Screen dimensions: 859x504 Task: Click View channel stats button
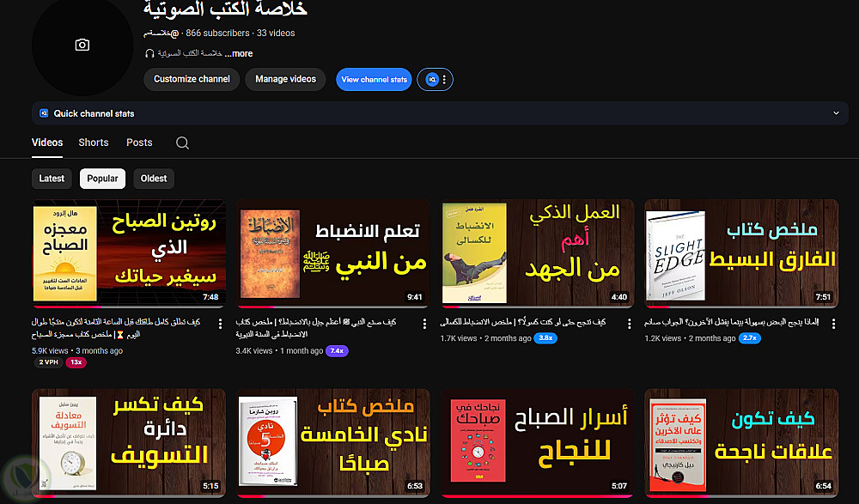[375, 80]
